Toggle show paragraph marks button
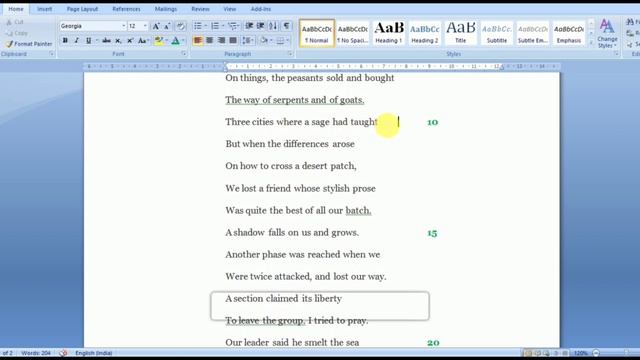 click(287, 26)
